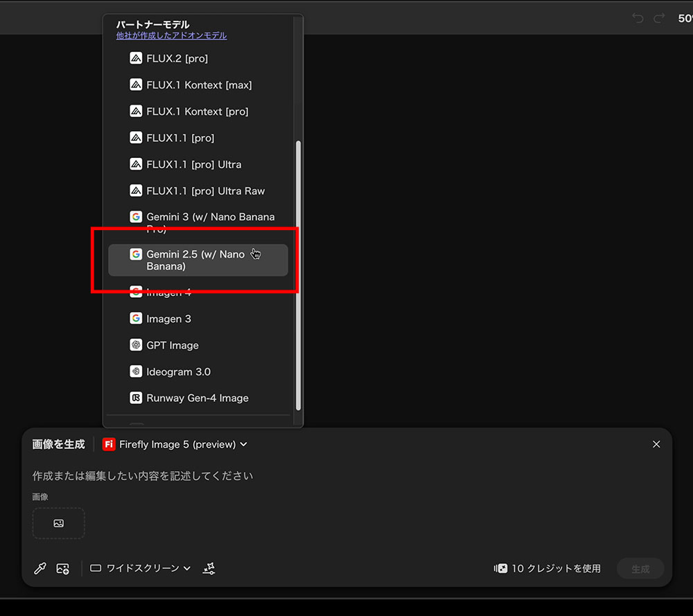Close the 画像を生成 panel
Image resolution: width=693 pixels, height=616 pixels.
656,444
